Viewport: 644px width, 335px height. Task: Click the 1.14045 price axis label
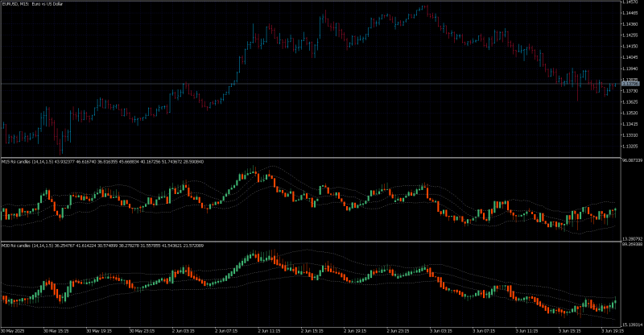click(x=630, y=57)
